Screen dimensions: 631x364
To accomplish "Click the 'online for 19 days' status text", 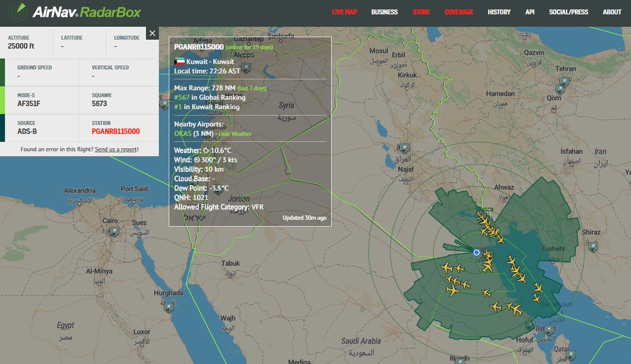I will coord(250,47).
